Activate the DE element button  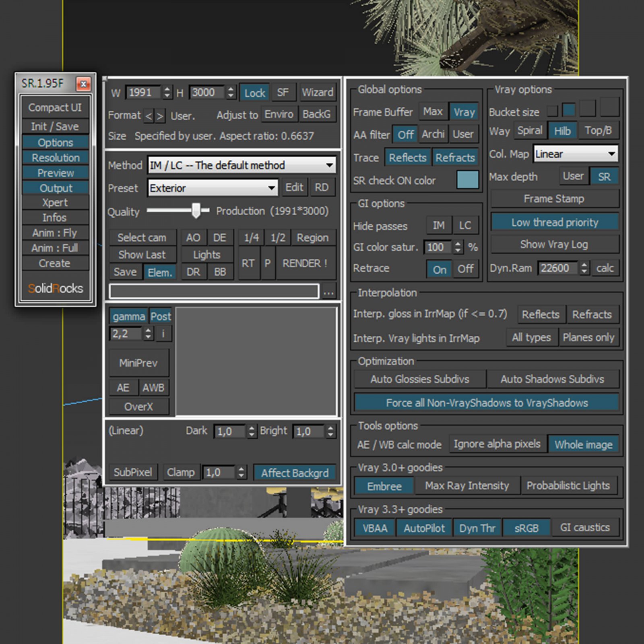tap(219, 237)
